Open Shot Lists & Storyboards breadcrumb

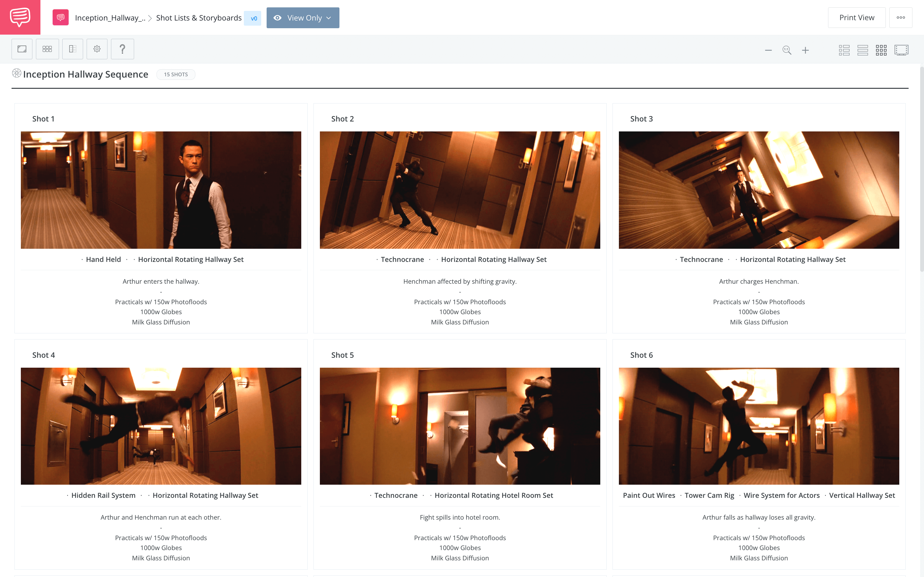click(199, 17)
